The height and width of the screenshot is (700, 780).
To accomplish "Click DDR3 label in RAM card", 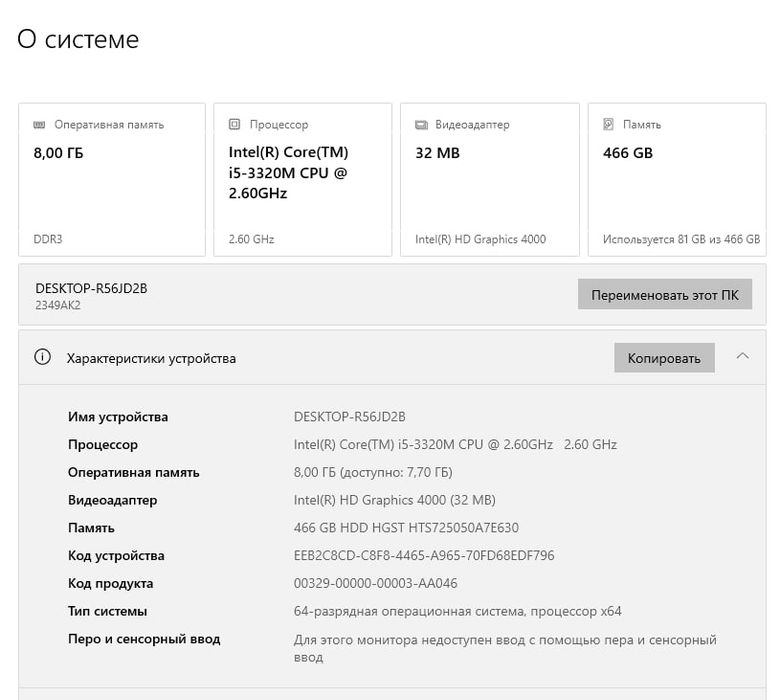I will (48, 239).
